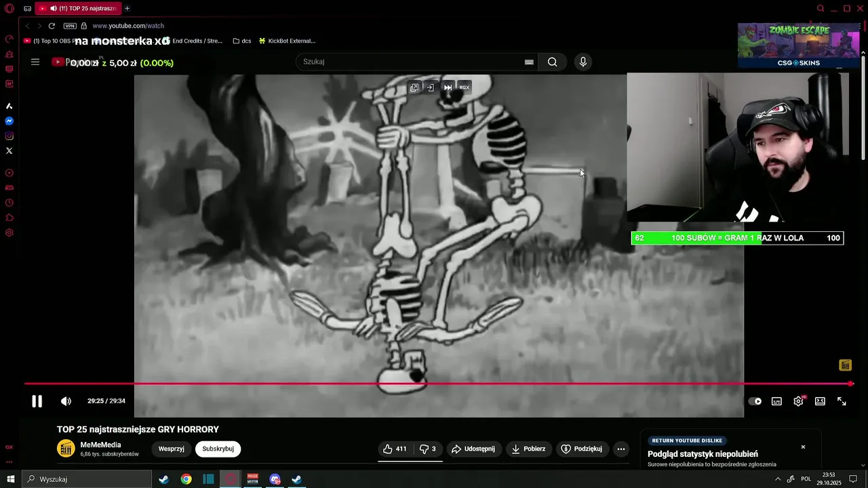Click the YouTube search magnifier button
The image size is (868, 488).
tap(553, 62)
